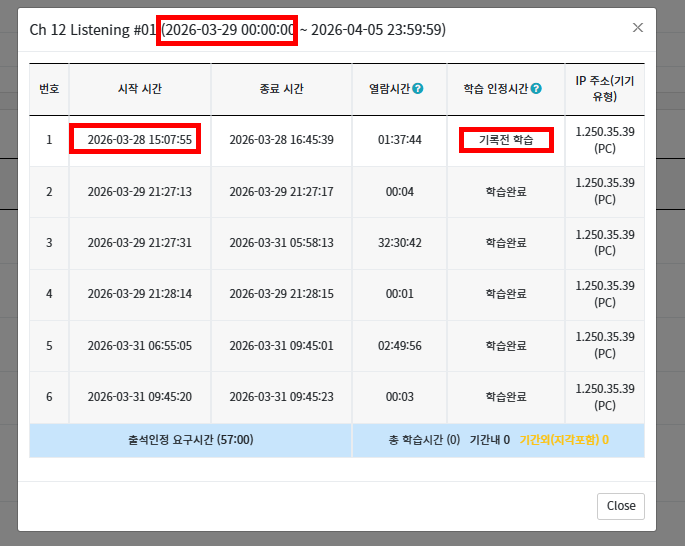The height and width of the screenshot is (546, 685).
Task: Click start time 2026-03-29 21:27:13 in row 2
Action: click(x=139, y=192)
